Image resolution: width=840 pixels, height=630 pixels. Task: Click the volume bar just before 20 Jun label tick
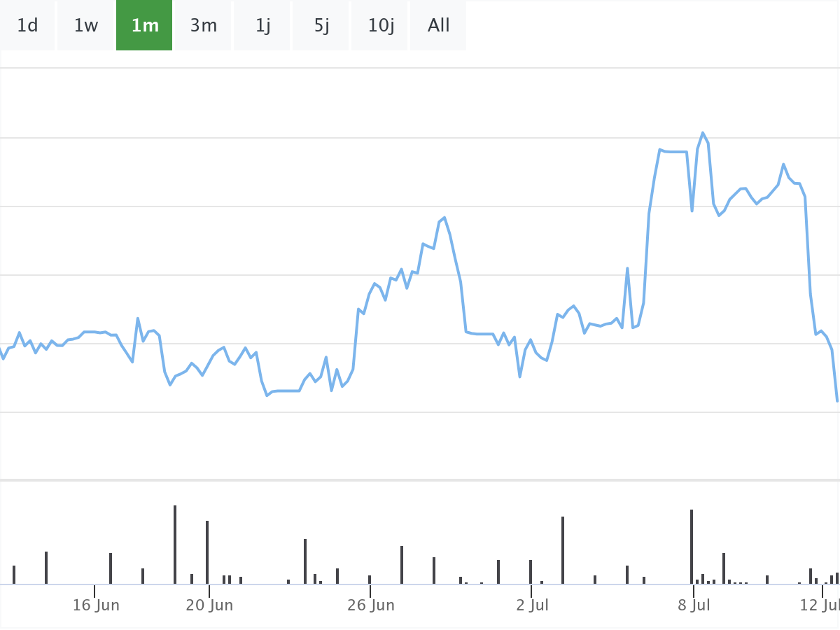point(207,552)
